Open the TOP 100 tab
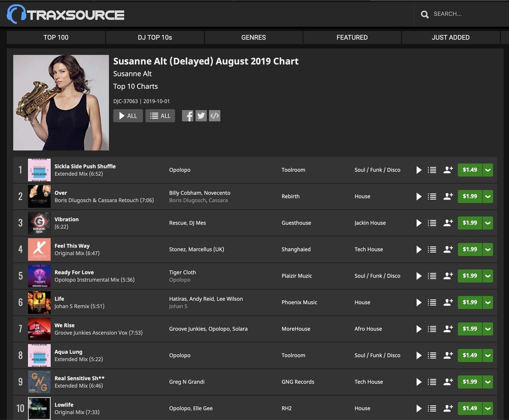Image resolution: width=509 pixels, height=420 pixels. coord(56,38)
